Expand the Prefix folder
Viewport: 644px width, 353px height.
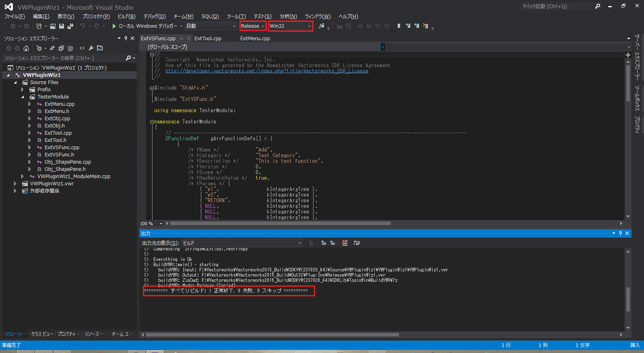point(22,90)
